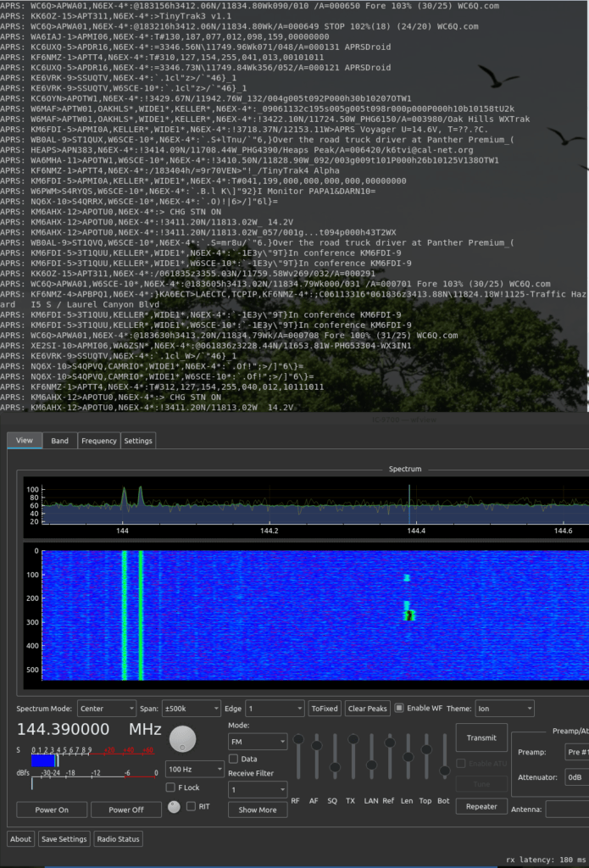The height and width of the screenshot is (868, 589).
Task: Click the Power Off button
Action: [x=125, y=810]
